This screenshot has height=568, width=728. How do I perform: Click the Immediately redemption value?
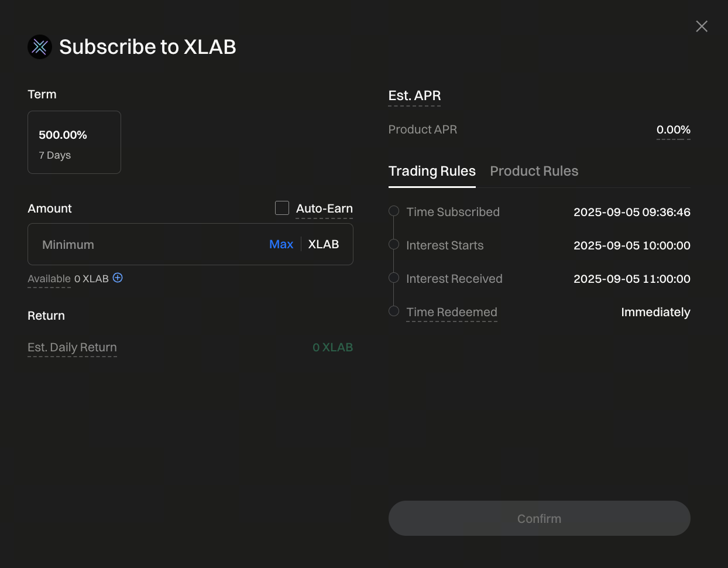655,312
